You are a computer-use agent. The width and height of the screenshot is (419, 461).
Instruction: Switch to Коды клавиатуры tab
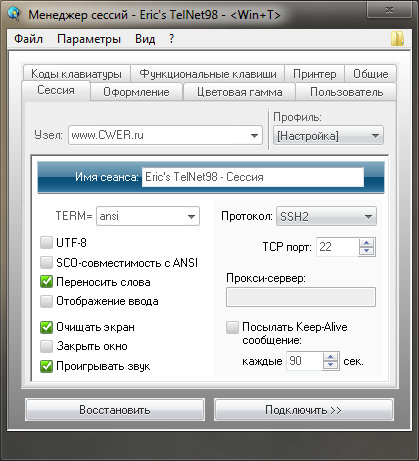[76, 74]
